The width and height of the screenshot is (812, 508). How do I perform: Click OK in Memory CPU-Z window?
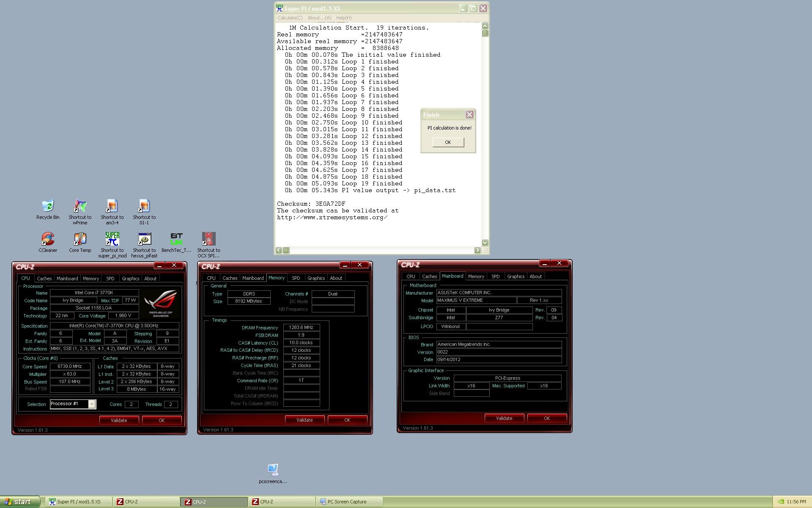coord(347,420)
